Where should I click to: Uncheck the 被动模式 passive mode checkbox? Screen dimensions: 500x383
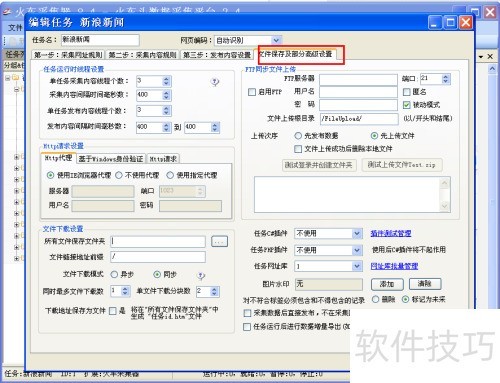point(406,105)
